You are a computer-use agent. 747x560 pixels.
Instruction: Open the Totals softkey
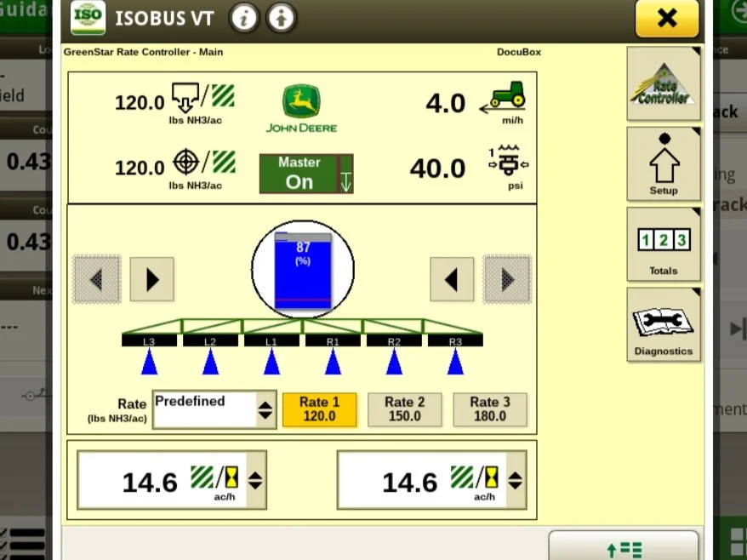[x=663, y=244]
